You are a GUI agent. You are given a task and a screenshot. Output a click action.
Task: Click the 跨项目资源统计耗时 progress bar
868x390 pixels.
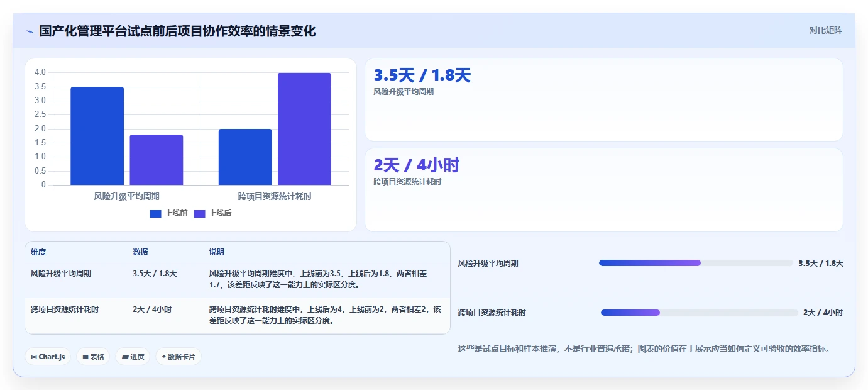pyautogui.click(x=700, y=313)
